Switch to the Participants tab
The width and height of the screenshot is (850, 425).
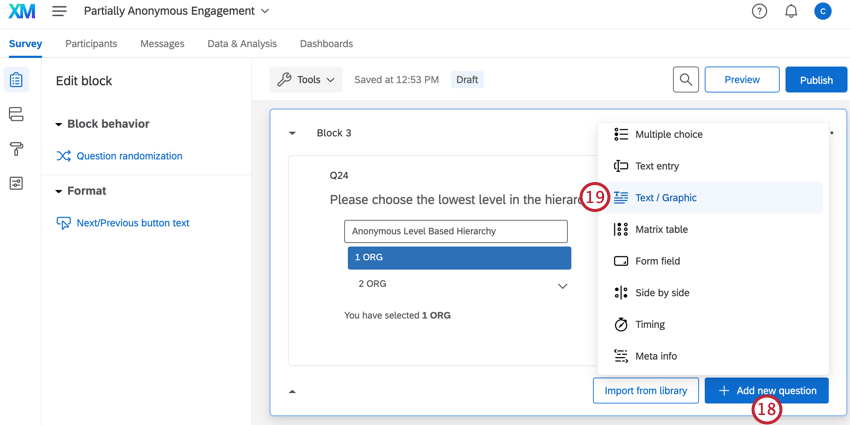[91, 44]
